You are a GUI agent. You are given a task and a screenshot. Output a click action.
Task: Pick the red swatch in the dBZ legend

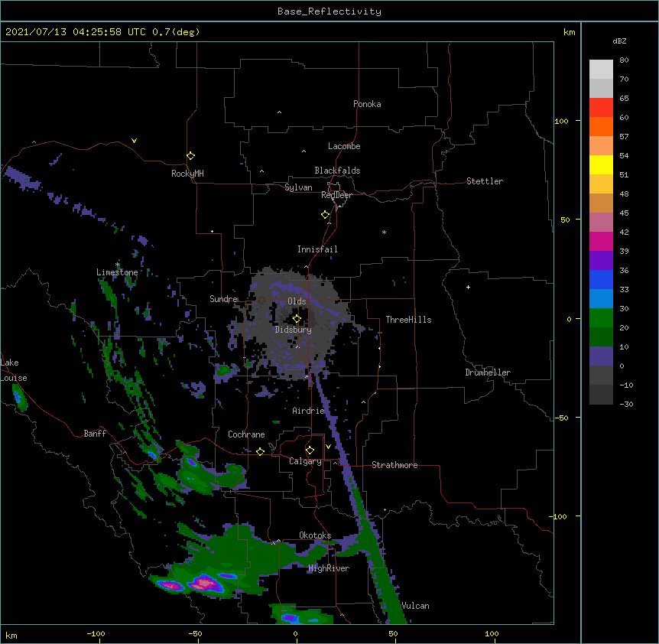pyautogui.click(x=601, y=108)
